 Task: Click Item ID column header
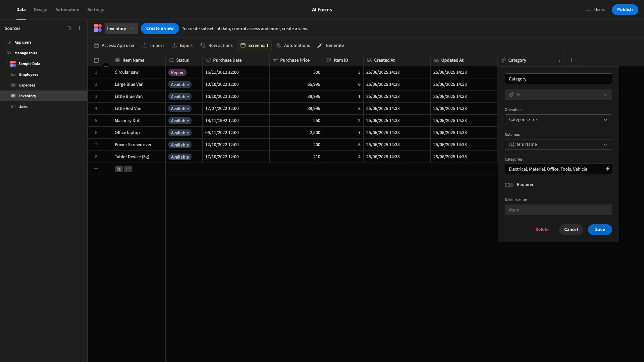343,60
